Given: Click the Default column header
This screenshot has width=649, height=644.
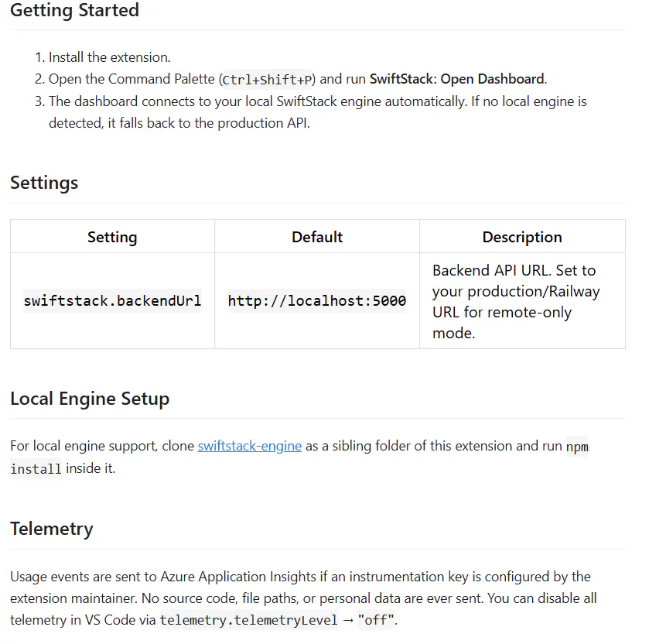Looking at the screenshot, I should tap(317, 237).
